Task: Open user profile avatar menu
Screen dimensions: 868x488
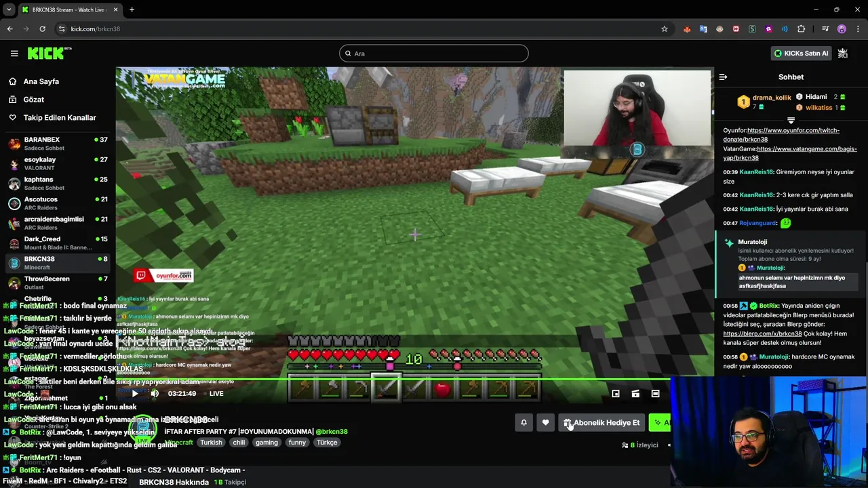Action: tap(843, 53)
